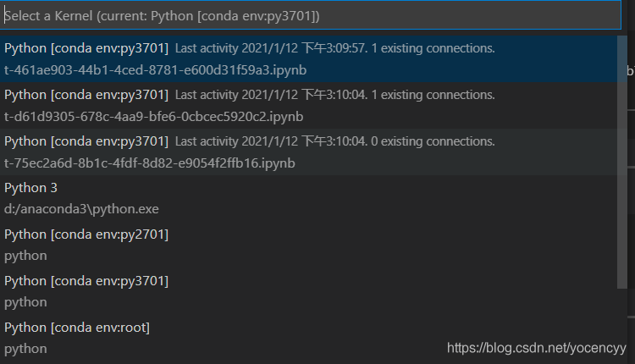The width and height of the screenshot is (635, 364).
Task: Choose the Python conda env:root kernel
Action: click(310, 338)
